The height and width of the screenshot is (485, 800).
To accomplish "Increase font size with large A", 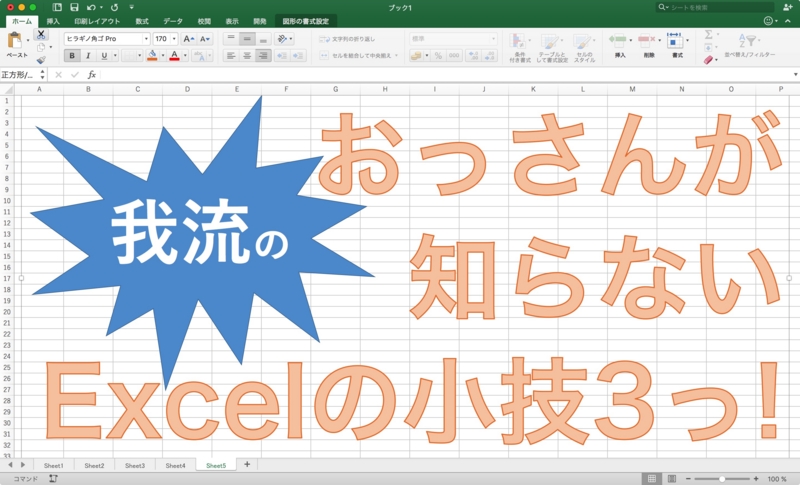I will point(188,39).
